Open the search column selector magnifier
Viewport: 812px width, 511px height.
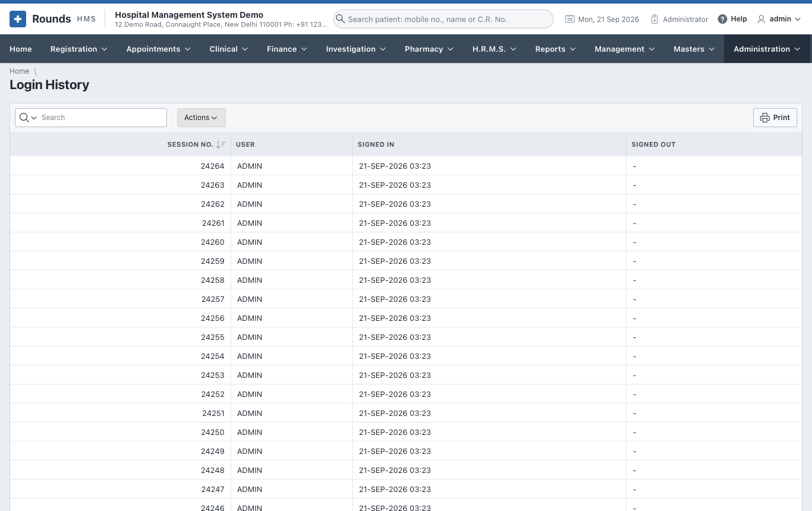coord(28,118)
